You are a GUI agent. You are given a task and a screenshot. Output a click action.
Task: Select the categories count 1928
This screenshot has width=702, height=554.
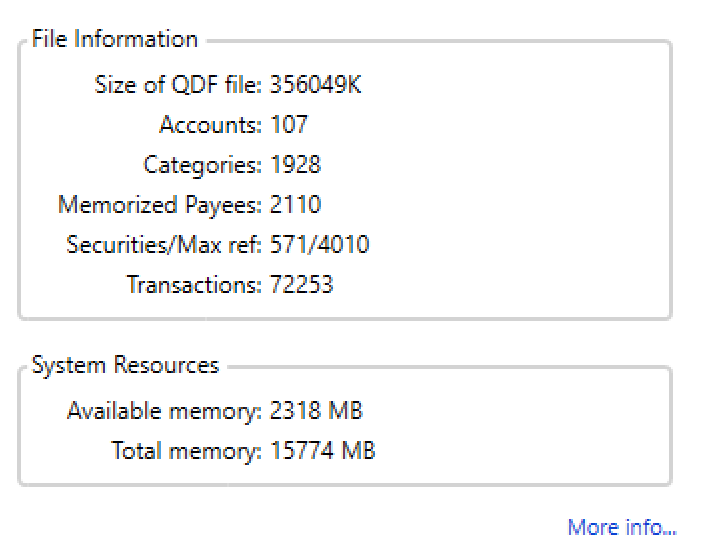(296, 165)
